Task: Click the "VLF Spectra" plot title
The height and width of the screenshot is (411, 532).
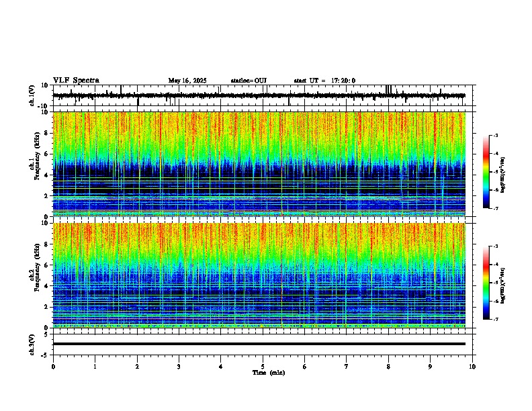Action: click(76, 80)
